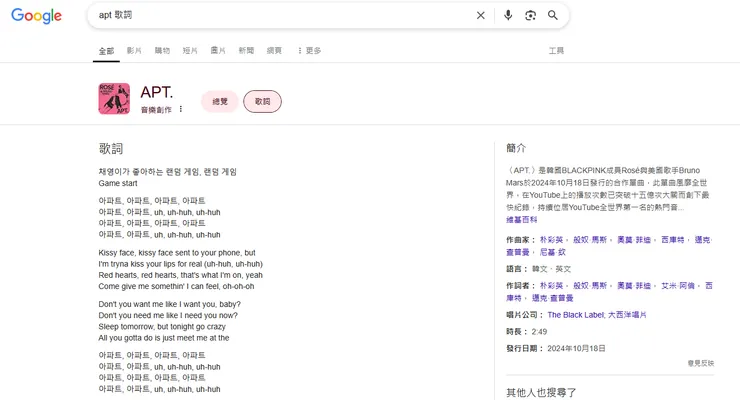Click the APT. song title heading
Image resolution: width=740 pixels, height=400 pixels.
(157, 92)
